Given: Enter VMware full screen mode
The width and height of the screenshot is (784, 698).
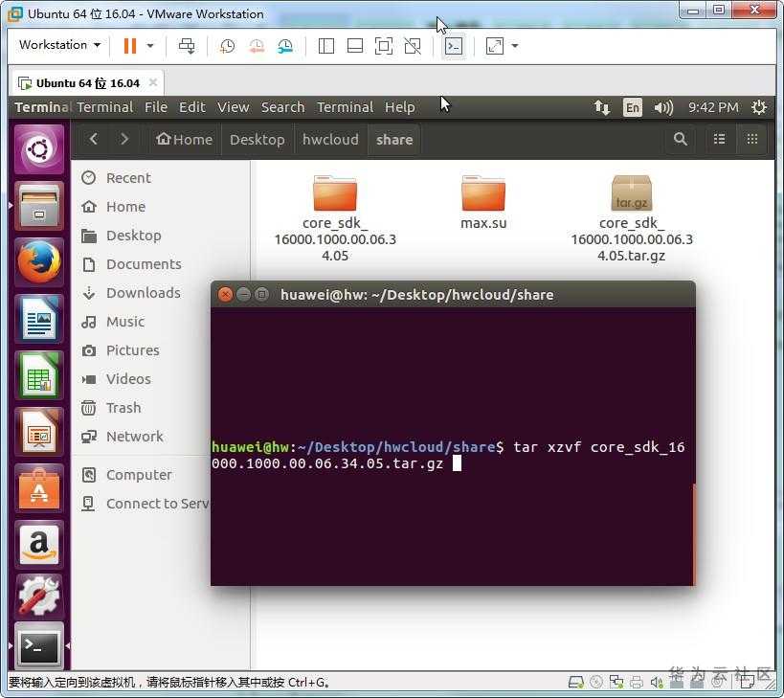Looking at the screenshot, I should pyautogui.click(x=384, y=46).
